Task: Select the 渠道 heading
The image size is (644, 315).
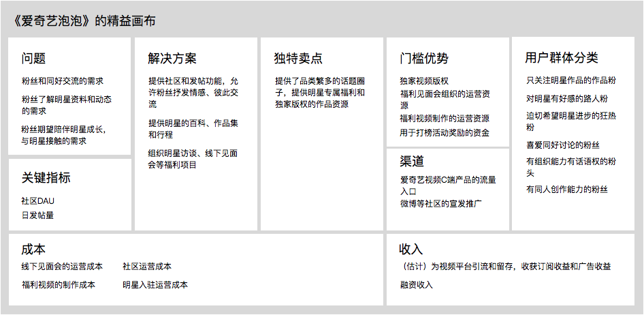Action: click(x=412, y=161)
